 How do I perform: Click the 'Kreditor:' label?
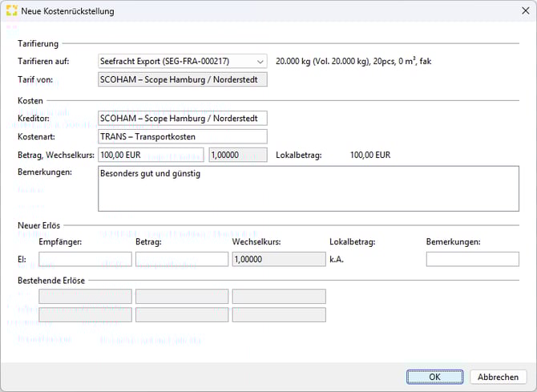pos(34,118)
